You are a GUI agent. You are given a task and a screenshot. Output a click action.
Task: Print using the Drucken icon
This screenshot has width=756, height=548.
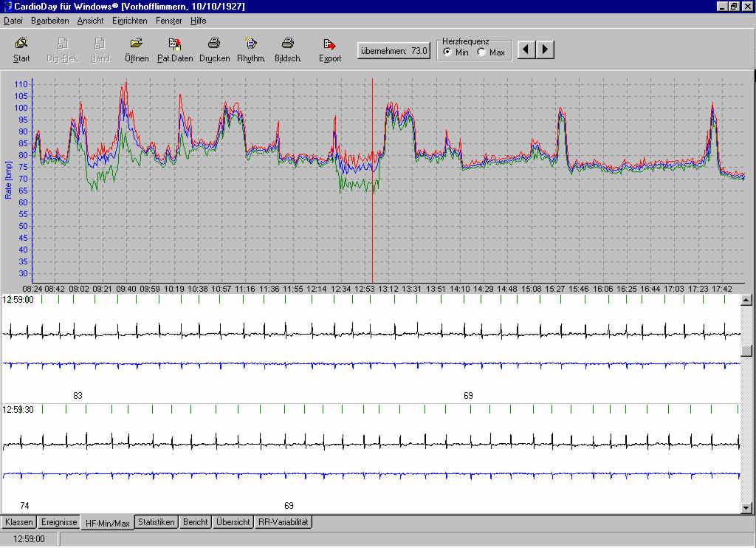click(214, 44)
